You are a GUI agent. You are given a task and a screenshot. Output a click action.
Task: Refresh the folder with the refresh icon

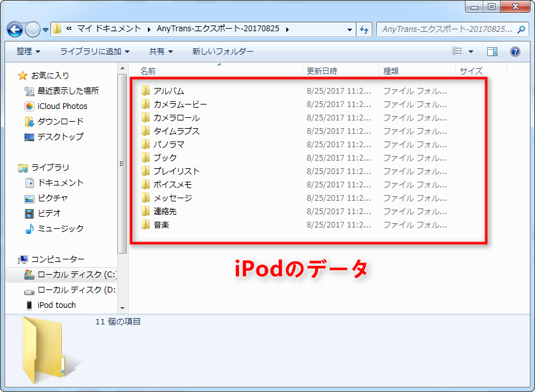(364, 30)
